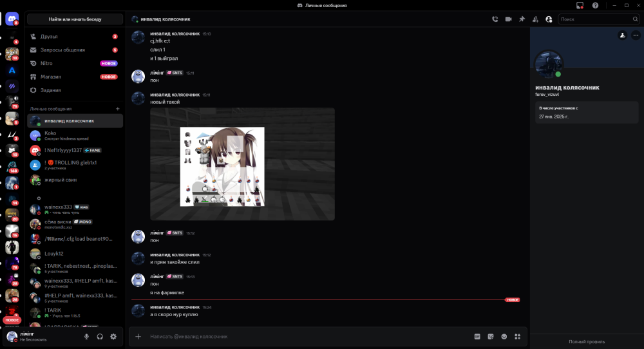Open the inbox icon in title bar

580,5
